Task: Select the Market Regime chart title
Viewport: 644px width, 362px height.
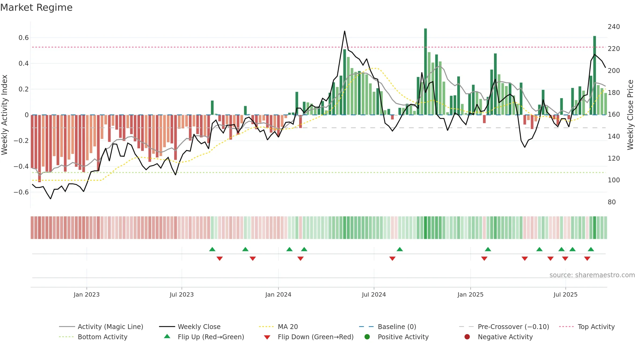Action: 36,8
